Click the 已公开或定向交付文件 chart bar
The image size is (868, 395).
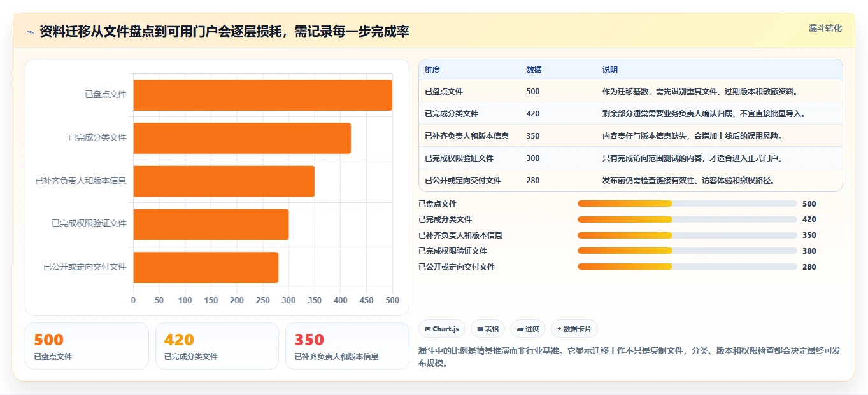point(206,267)
